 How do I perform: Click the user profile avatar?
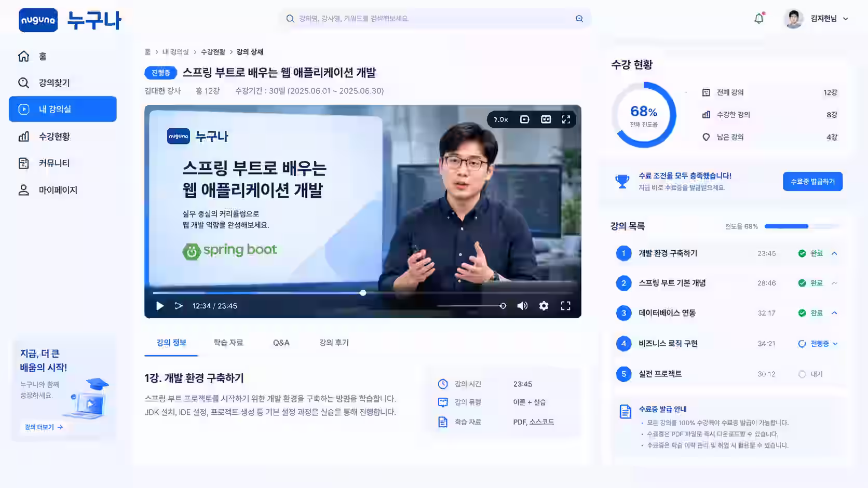(x=793, y=19)
